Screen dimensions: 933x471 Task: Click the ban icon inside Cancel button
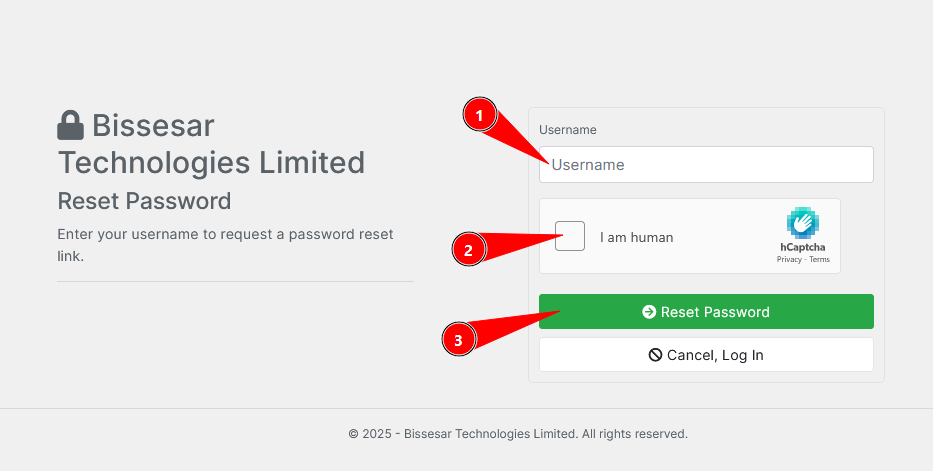click(x=655, y=355)
